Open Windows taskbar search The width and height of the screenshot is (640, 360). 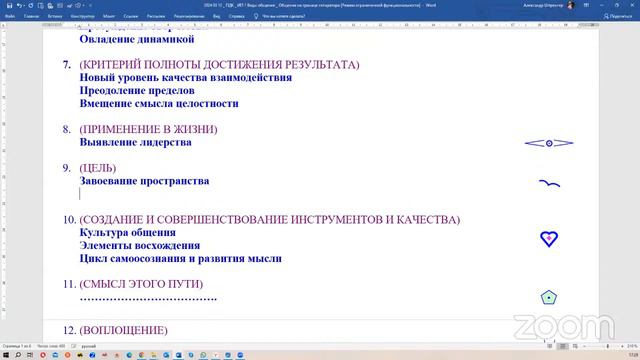pyautogui.click(x=18, y=355)
